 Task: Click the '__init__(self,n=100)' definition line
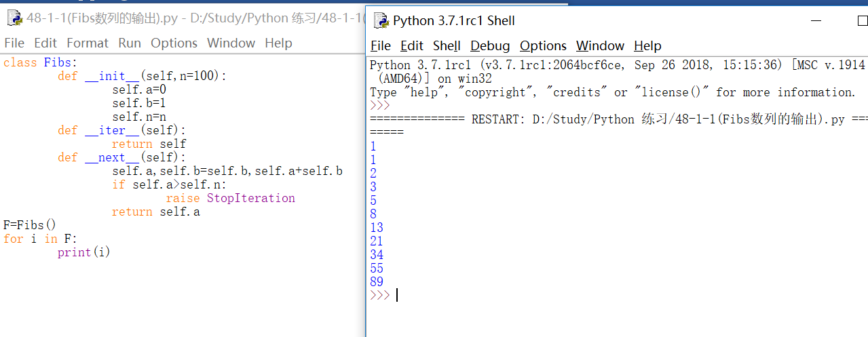tap(142, 76)
